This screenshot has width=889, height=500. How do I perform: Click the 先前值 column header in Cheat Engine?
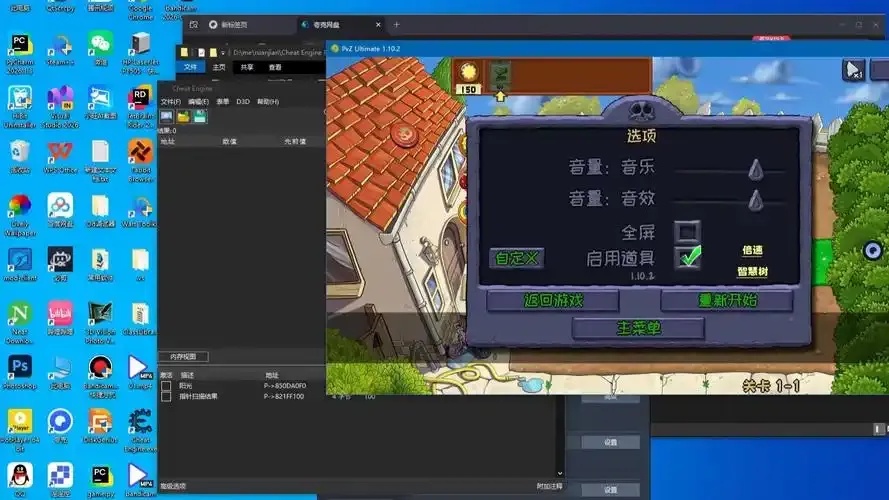295,142
